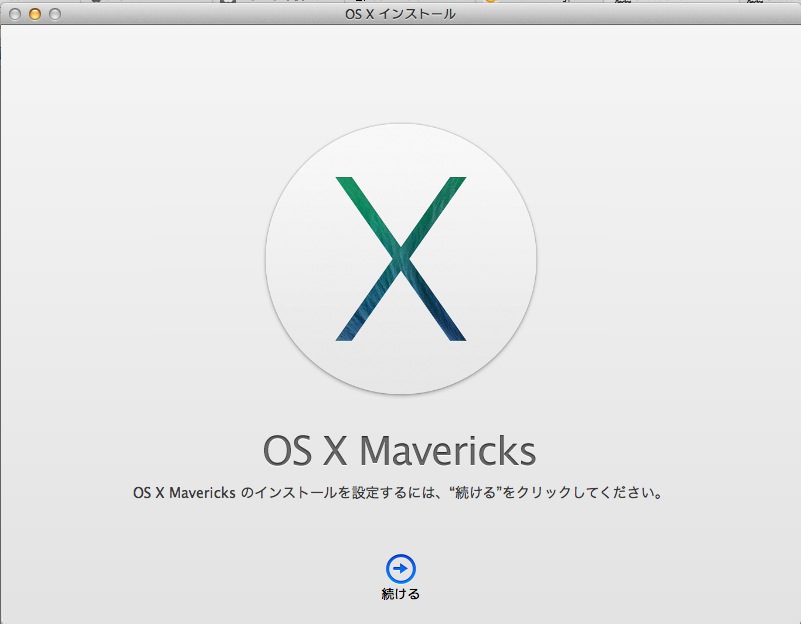Click the large OS X Mavericks heading
The width and height of the screenshot is (801, 624).
399,450
